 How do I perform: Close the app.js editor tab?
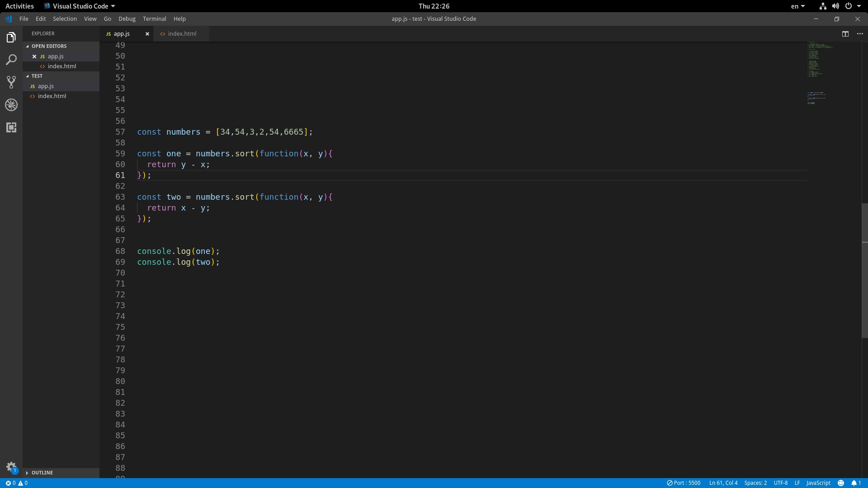point(147,34)
